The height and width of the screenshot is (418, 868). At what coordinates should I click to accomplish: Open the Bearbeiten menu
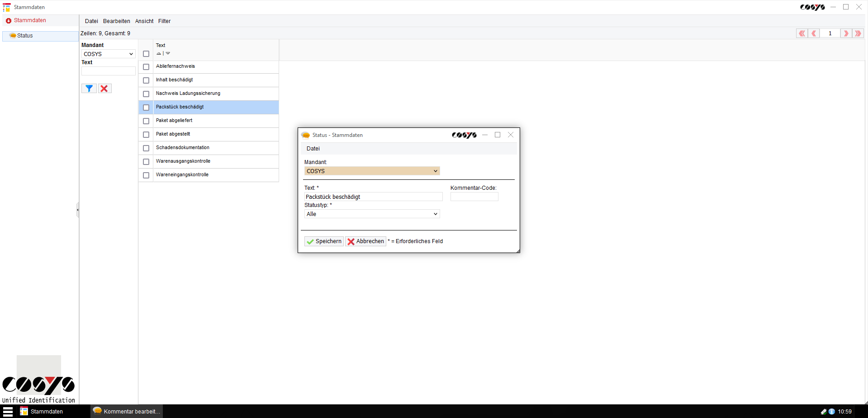click(x=116, y=21)
